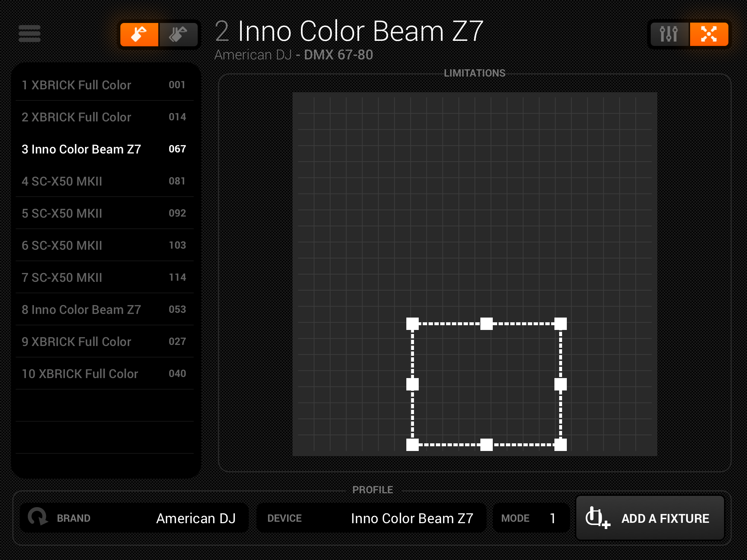Click top-middle handle of limitation rectangle
The image size is (747, 560).
pyautogui.click(x=487, y=324)
